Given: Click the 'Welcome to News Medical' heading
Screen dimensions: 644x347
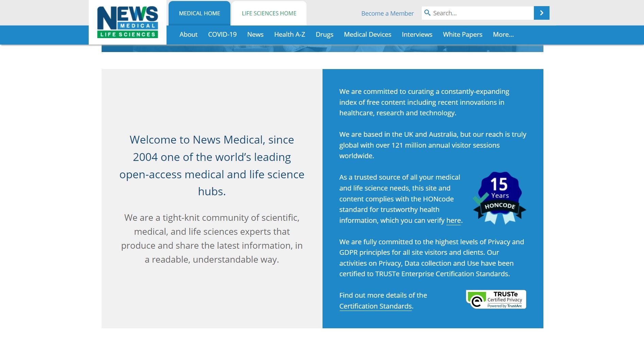Looking at the screenshot, I should [x=212, y=166].
